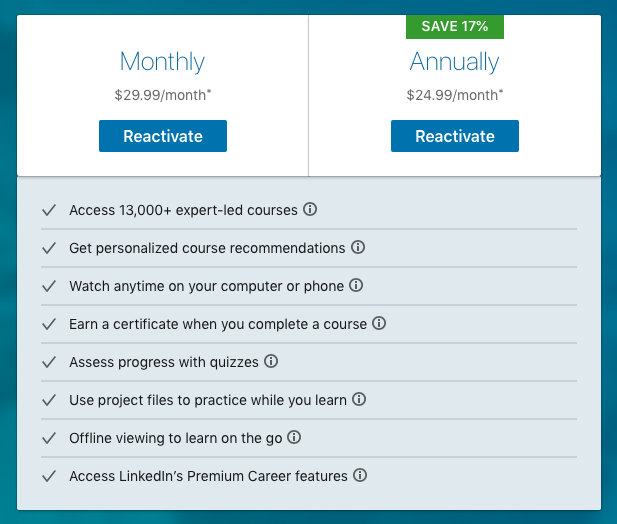Select the Monthly plan heading

[x=162, y=61]
